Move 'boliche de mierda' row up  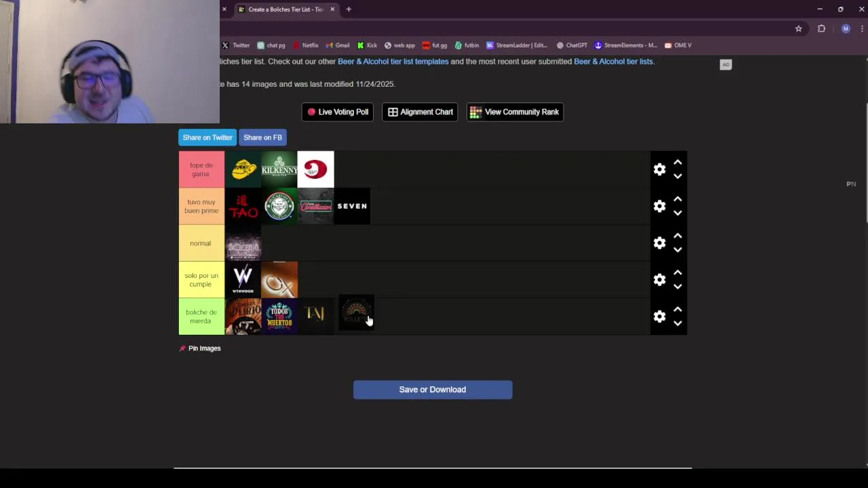(677, 310)
